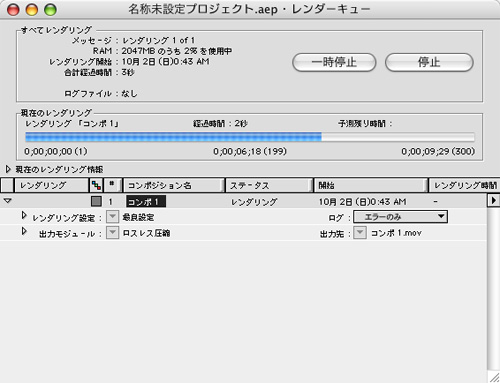
Task: Click the yellow minimize window button
Action: (32, 9)
